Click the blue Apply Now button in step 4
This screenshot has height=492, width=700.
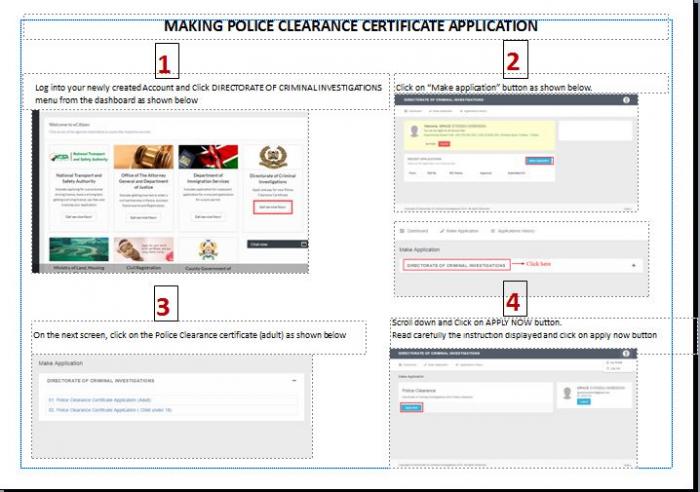point(411,408)
